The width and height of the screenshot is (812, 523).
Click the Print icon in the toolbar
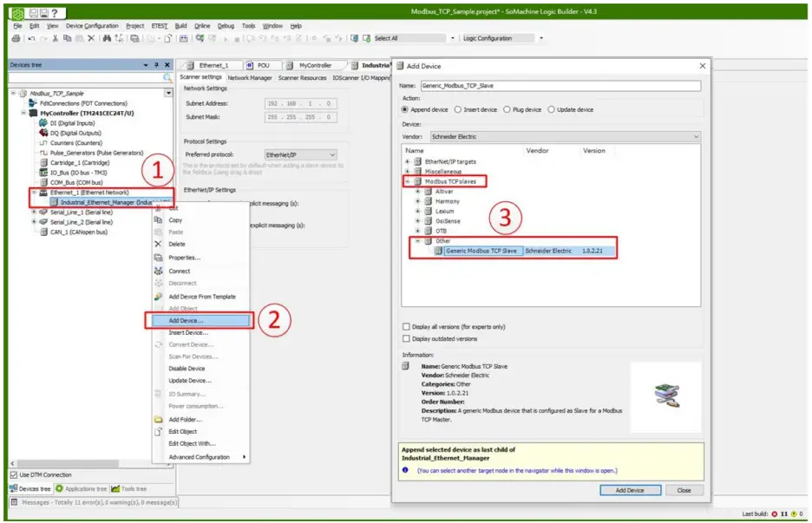pyautogui.click(x=16, y=38)
